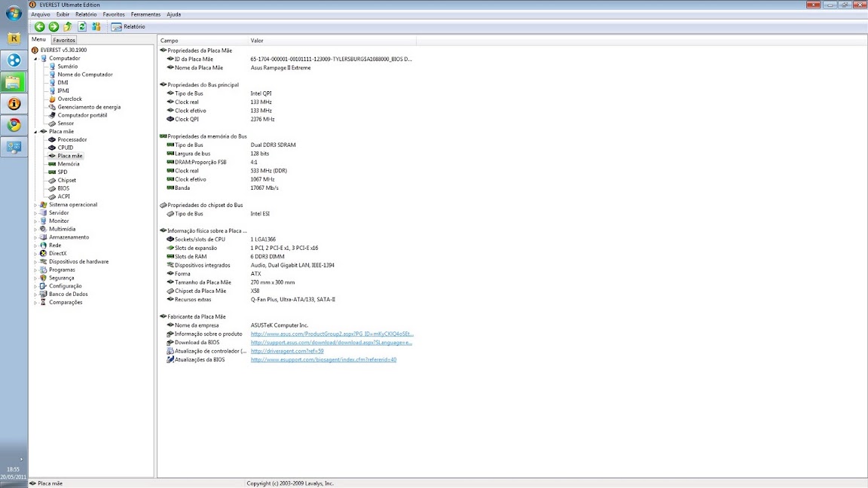Screen dimensions: 868x488
Task: Click the ACPI icon in the tree
Action: pyautogui.click(x=52, y=197)
